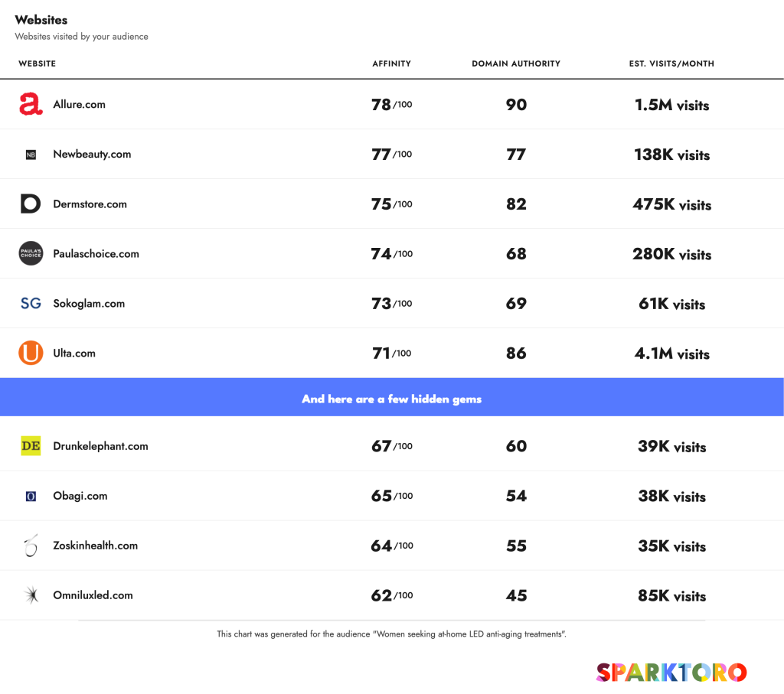Click the yellow Drunk Elephant DE icon
Image resolution: width=784 pixels, height=694 pixels.
(x=31, y=445)
